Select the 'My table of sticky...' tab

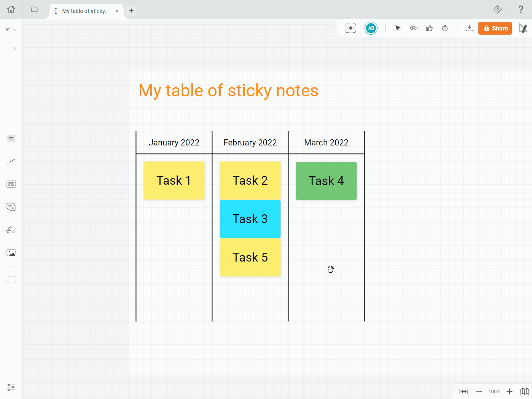[85, 11]
